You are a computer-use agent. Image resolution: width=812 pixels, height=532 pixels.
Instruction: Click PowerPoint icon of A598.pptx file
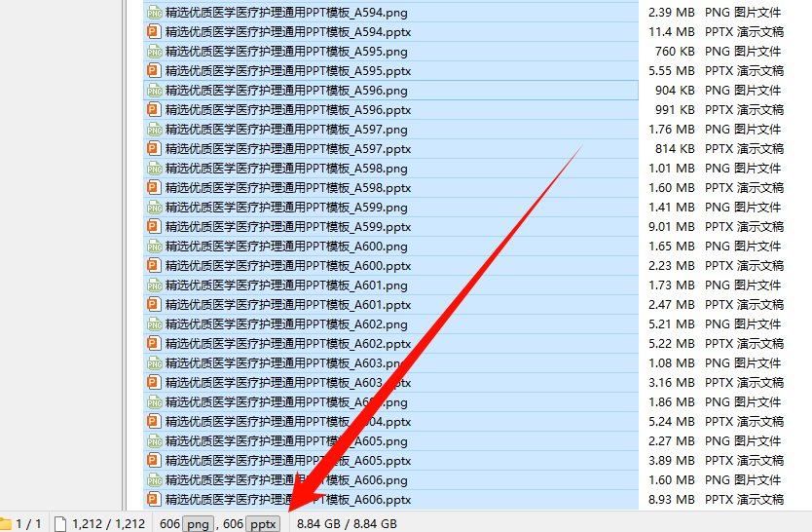pyautogui.click(x=155, y=188)
